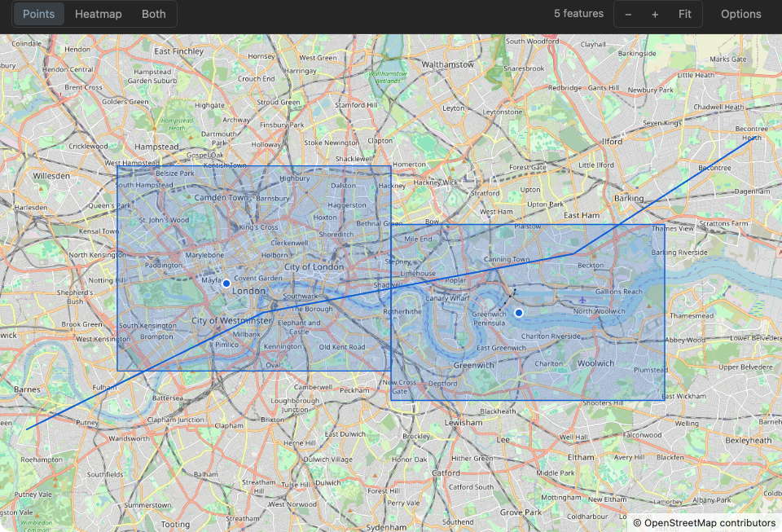Switch to the Heatmap view tab
The height and width of the screenshot is (532, 782).
[x=99, y=14]
